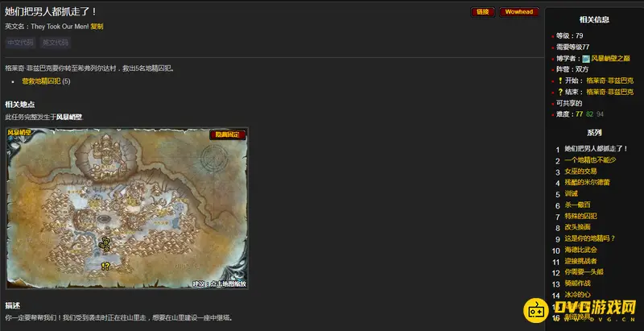Click the 可共享的 info row

pyautogui.click(x=569, y=103)
